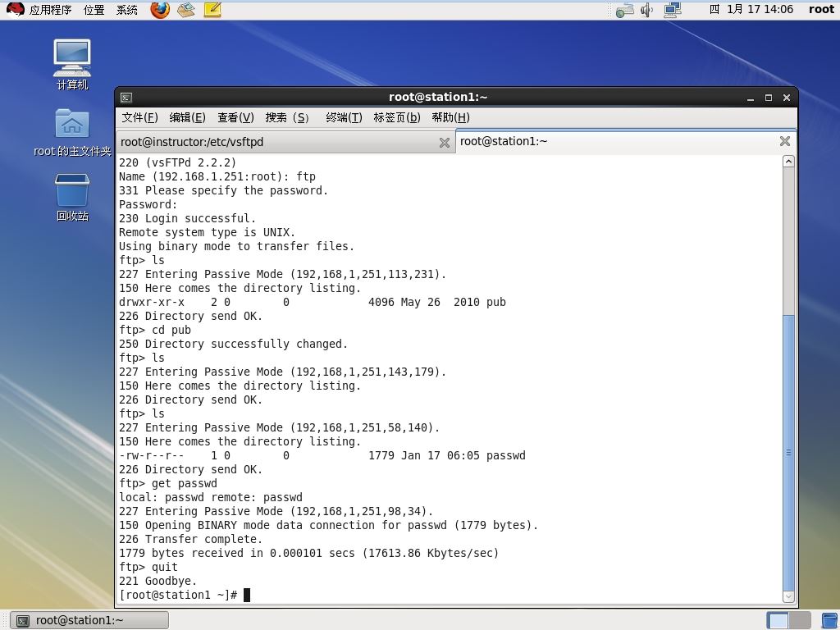Open the 应用程序 panel menu
This screenshot has width=840, height=630.
click(50, 10)
